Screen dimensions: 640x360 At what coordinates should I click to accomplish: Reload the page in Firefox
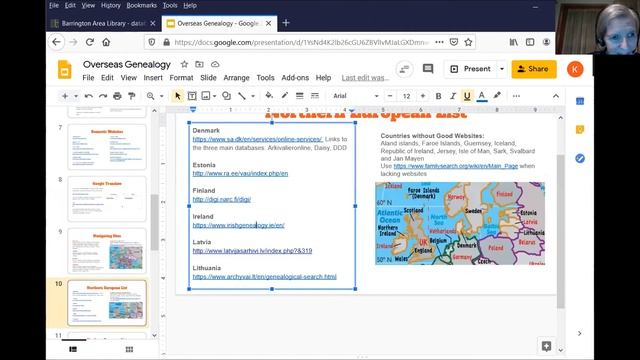click(90, 42)
